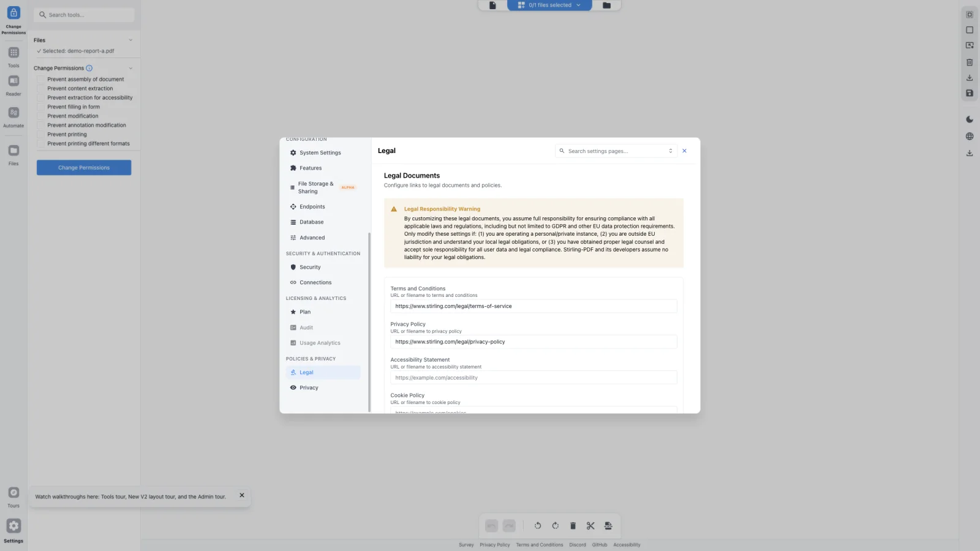Click the dashed select-all icon in right rail

point(970,15)
